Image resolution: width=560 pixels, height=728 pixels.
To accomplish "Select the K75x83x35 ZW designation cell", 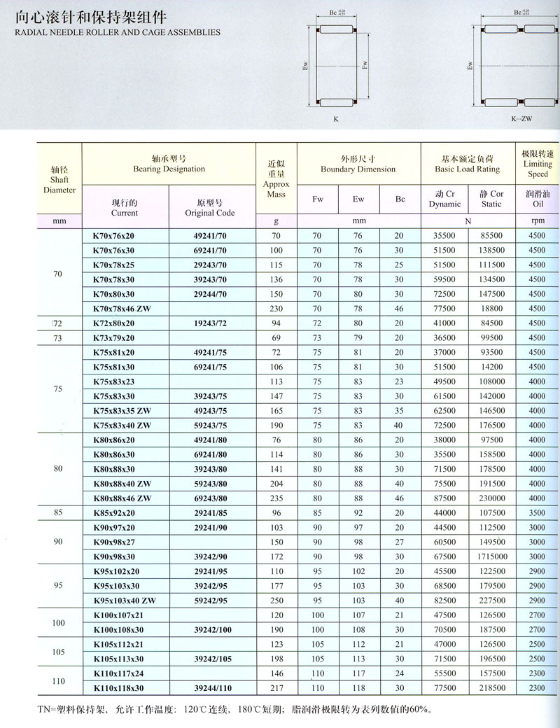I will (122, 411).
